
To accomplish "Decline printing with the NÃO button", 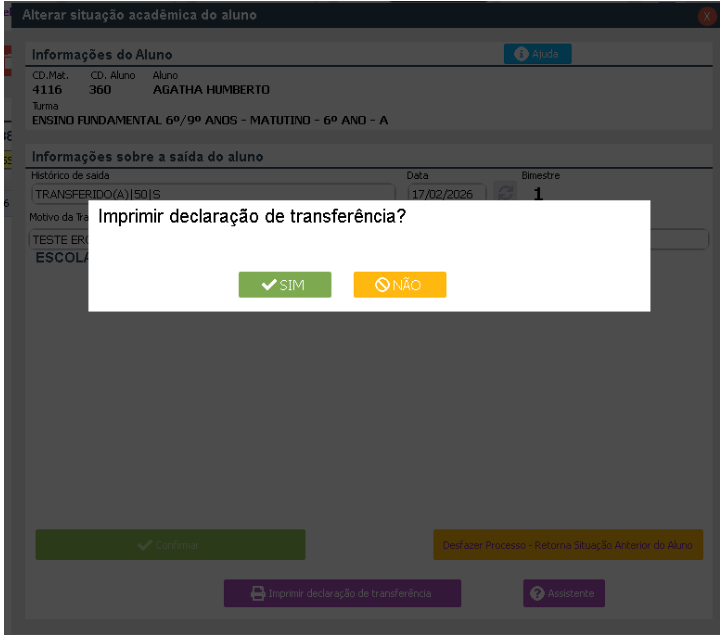I will 399,285.
